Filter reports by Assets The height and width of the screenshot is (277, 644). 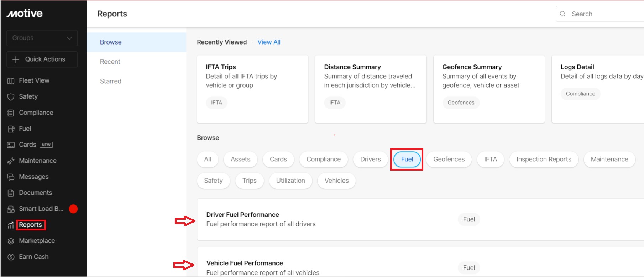point(240,160)
